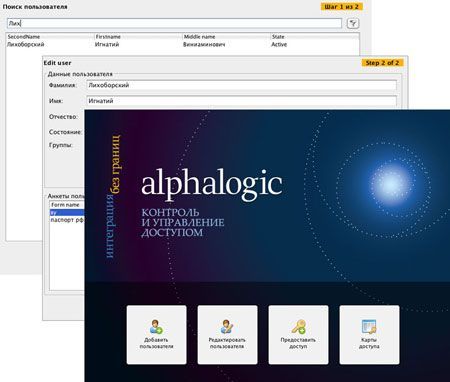Click the 'Лих' user search input field
Viewport: 450px width, 382px height.
174,23
